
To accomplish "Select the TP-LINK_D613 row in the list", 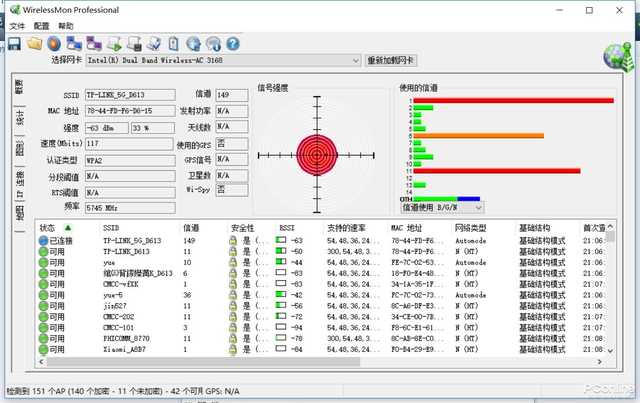I will click(x=322, y=252).
